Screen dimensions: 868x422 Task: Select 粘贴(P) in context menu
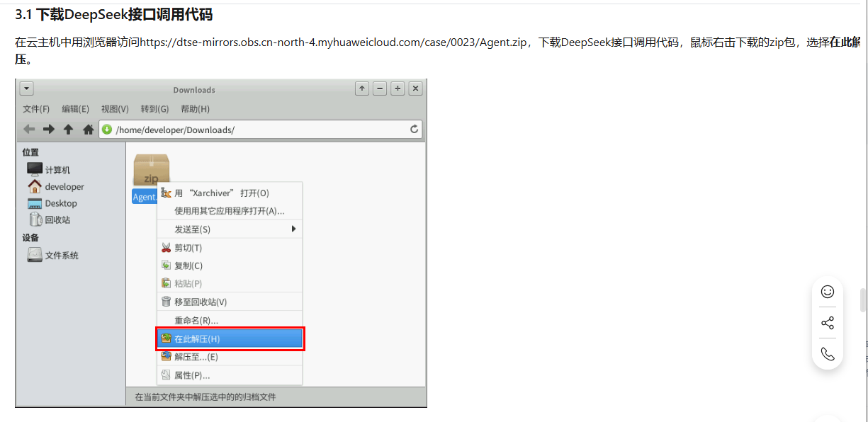point(230,283)
